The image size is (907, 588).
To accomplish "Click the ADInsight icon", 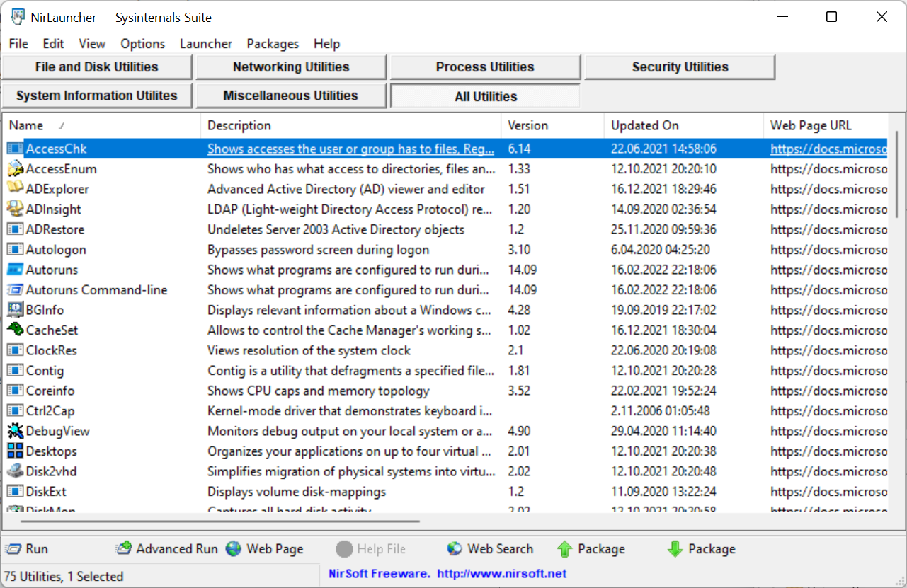I will tap(15, 209).
